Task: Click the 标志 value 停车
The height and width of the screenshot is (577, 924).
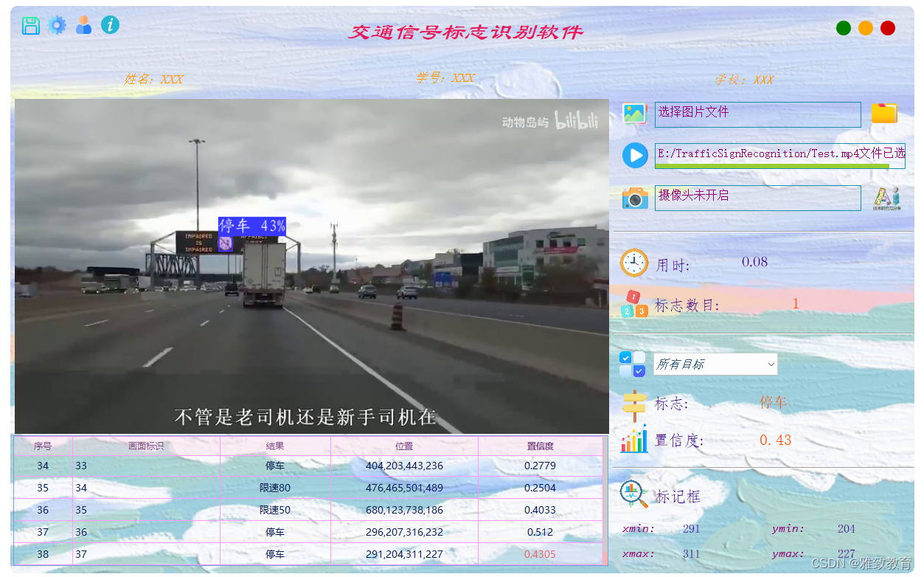Action: (x=774, y=402)
